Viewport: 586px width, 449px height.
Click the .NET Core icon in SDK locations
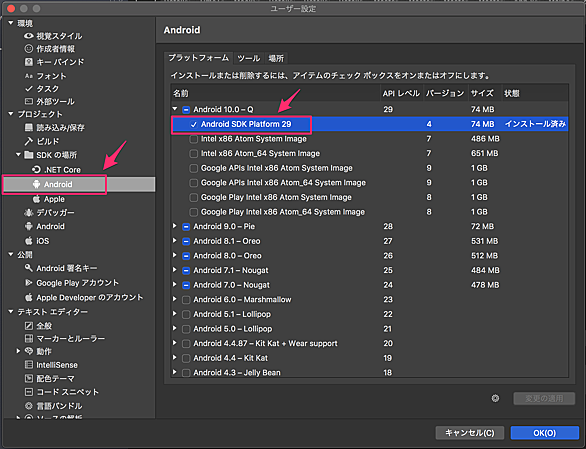tap(36, 169)
